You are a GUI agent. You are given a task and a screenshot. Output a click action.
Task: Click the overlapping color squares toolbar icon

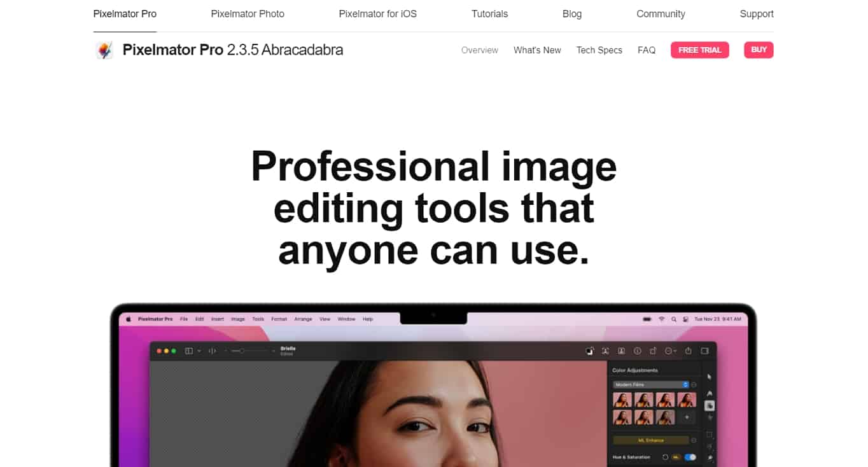click(590, 351)
